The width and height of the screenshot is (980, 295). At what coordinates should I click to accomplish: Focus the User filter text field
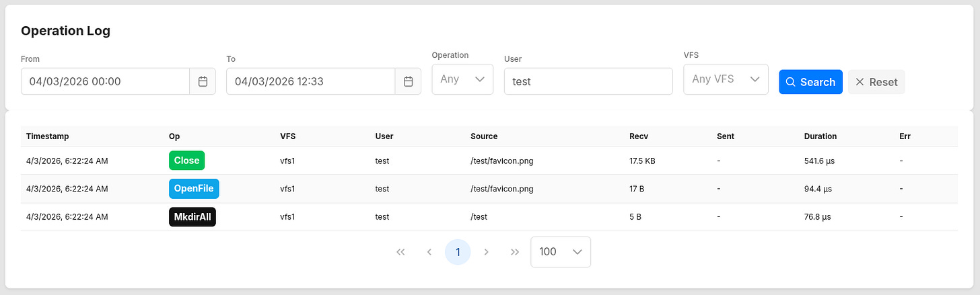pyautogui.click(x=588, y=81)
